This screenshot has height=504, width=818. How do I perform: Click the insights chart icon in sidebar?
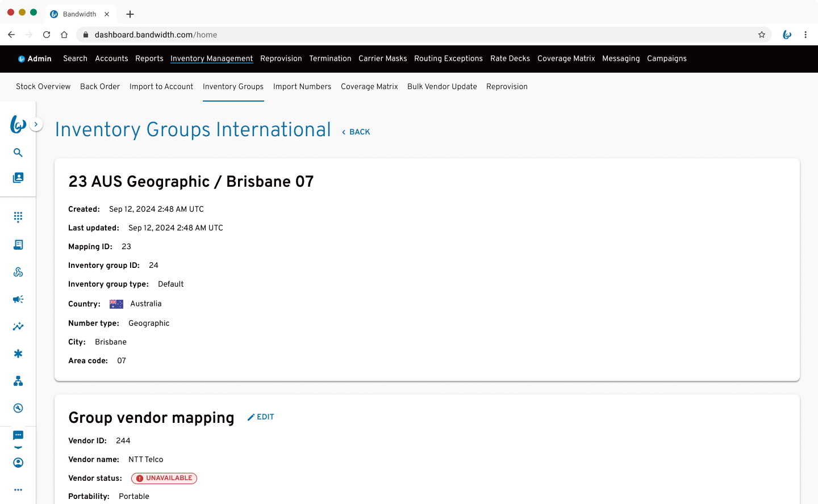point(18,326)
